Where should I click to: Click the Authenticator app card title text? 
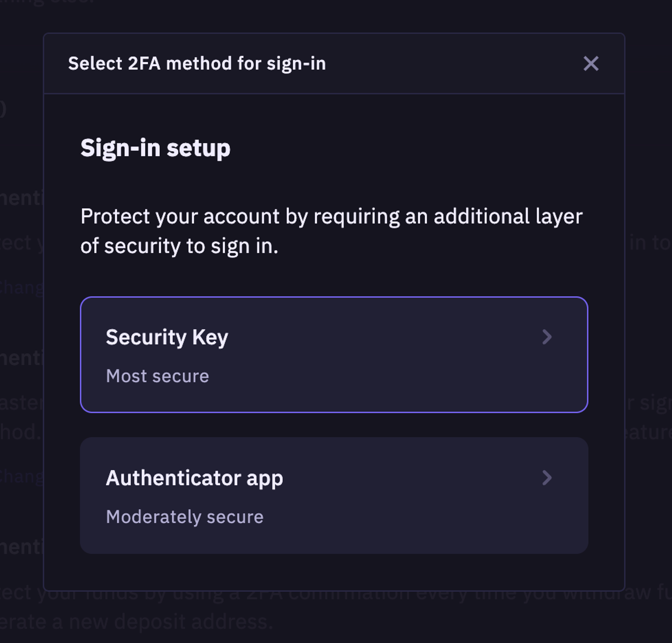[x=195, y=478]
